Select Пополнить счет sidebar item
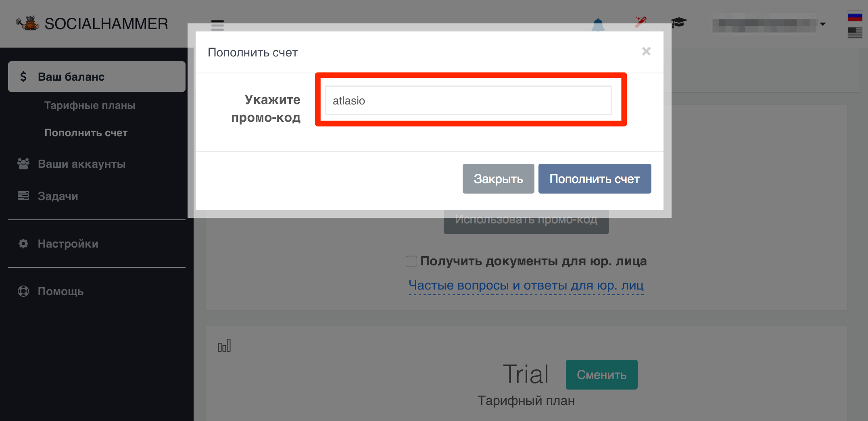The height and width of the screenshot is (421, 868). point(86,133)
